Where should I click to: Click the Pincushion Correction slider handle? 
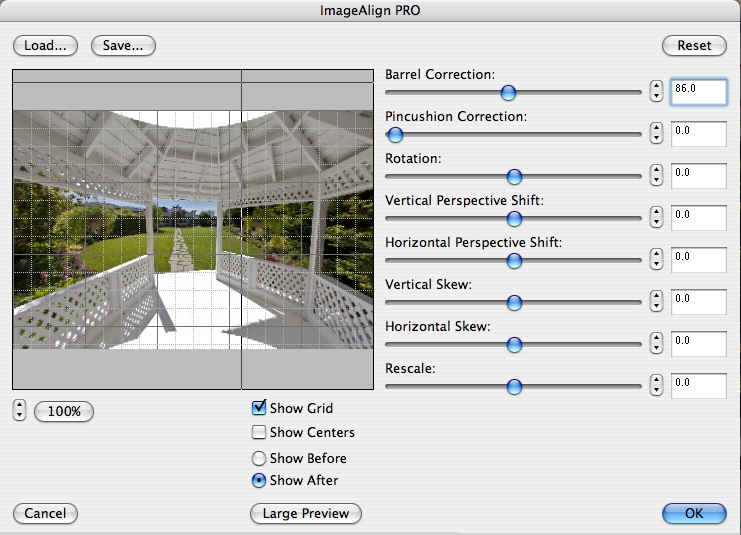pyautogui.click(x=395, y=135)
